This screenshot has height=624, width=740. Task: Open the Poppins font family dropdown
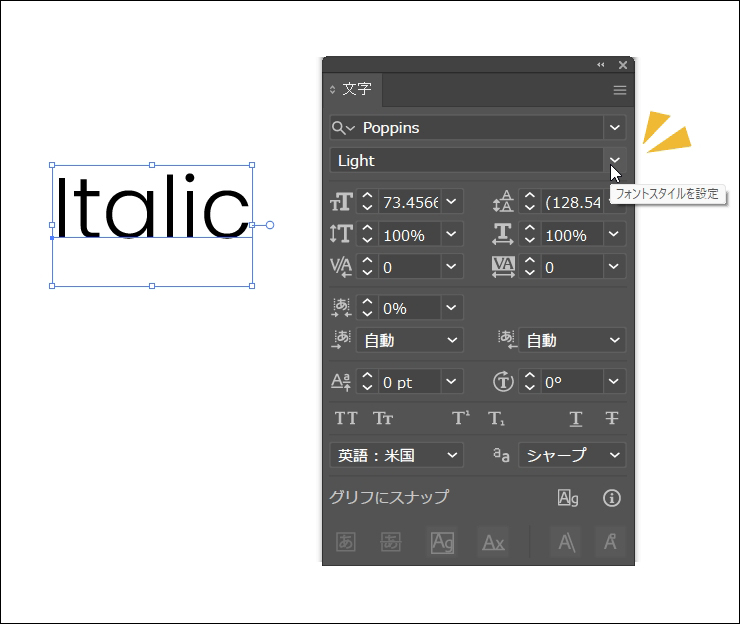615,128
